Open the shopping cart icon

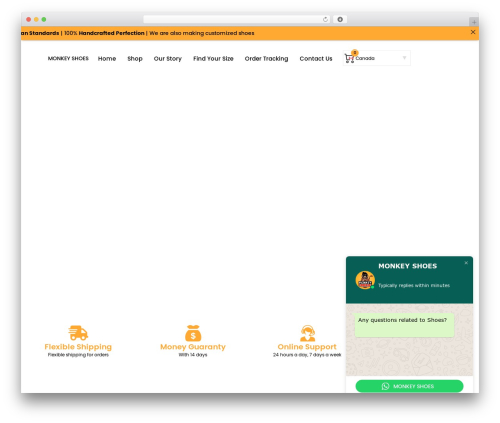click(349, 58)
